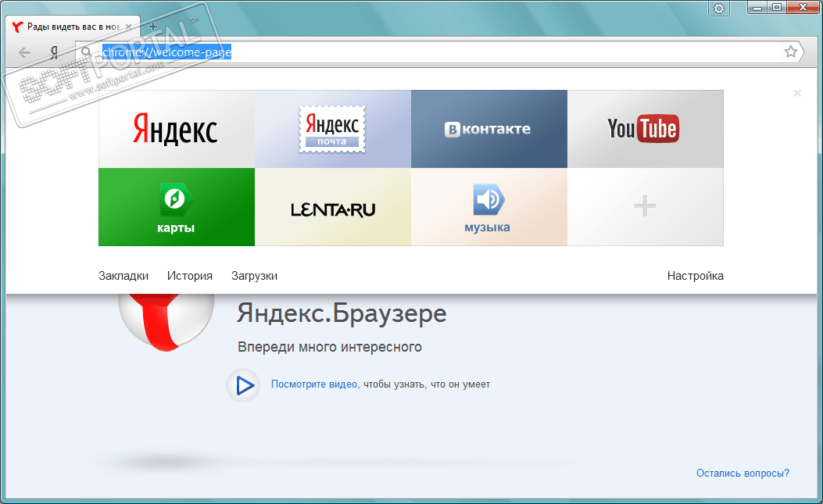This screenshot has height=504, width=823.
Task: Open Загрузки downloads link
Action: point(254,276)
